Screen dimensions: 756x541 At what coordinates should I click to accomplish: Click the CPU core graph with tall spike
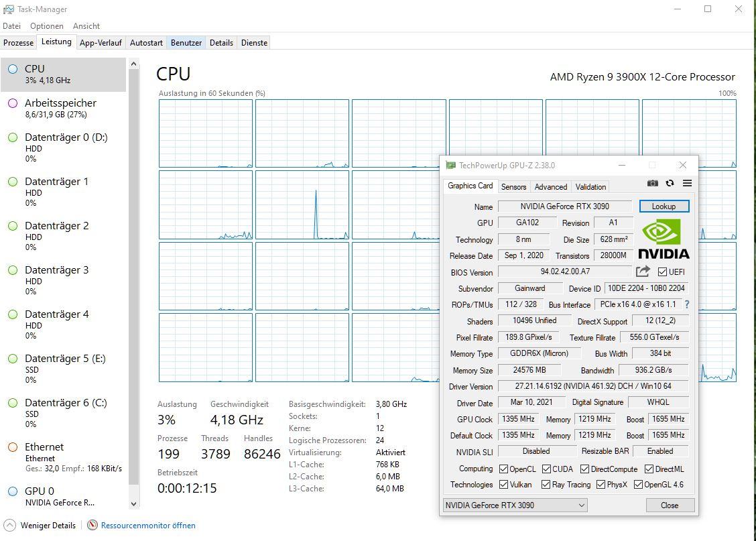tap(302, 205)
